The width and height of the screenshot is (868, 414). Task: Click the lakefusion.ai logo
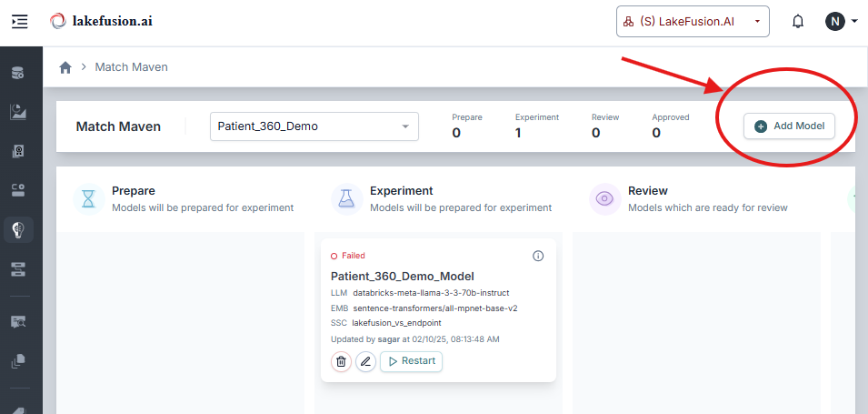coord(101,21)
